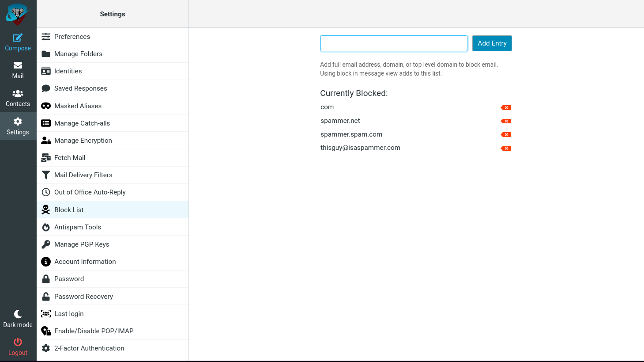Open Contacts via people icon
644x362 pixels.
[18, 94]
